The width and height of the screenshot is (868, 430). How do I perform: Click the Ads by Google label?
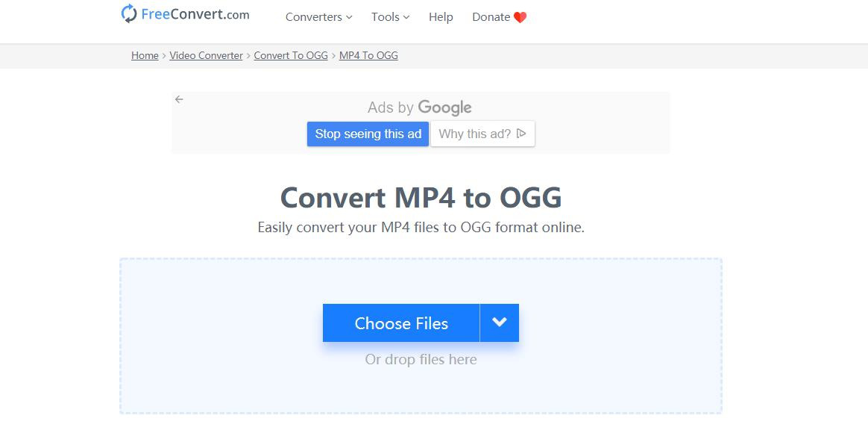(x=419, y=107)
